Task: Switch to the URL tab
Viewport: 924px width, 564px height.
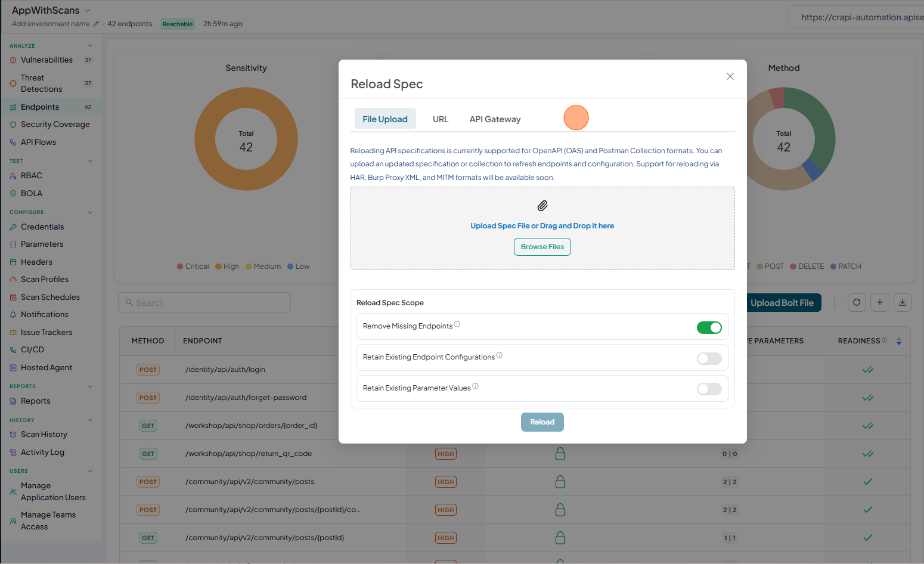Action: tap(441, 119)
